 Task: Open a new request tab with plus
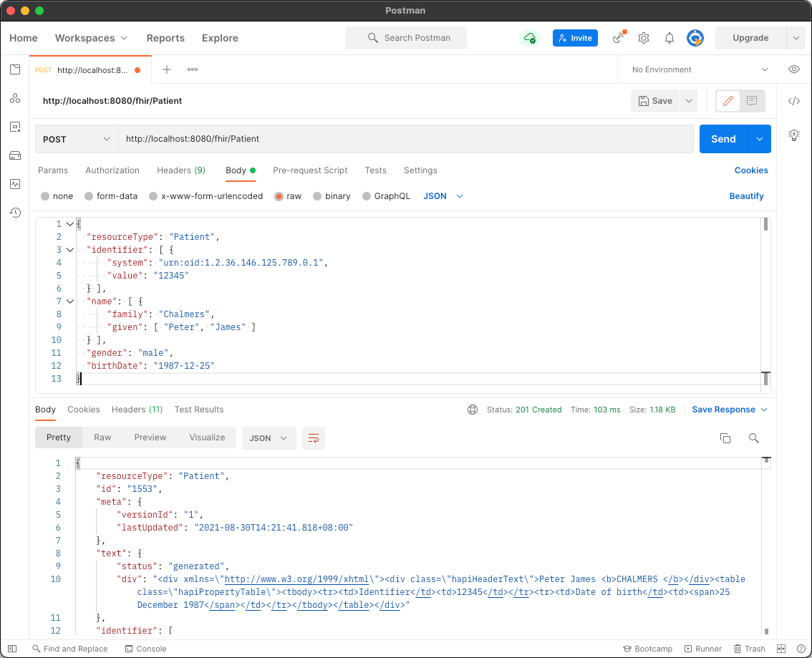click(167, 69)
